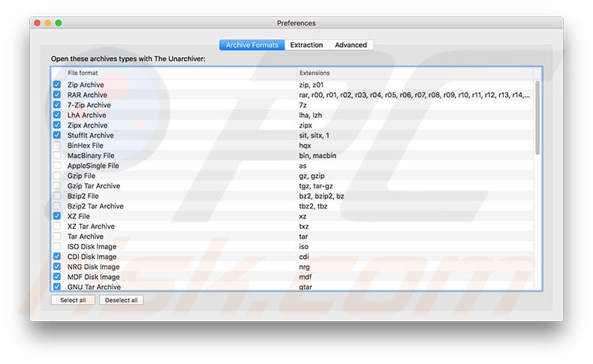Screen dimensions: 593x364
Task: Click the 'bz2, bzip2, bz' extensions cell
Action: click(x=321, y=196)
